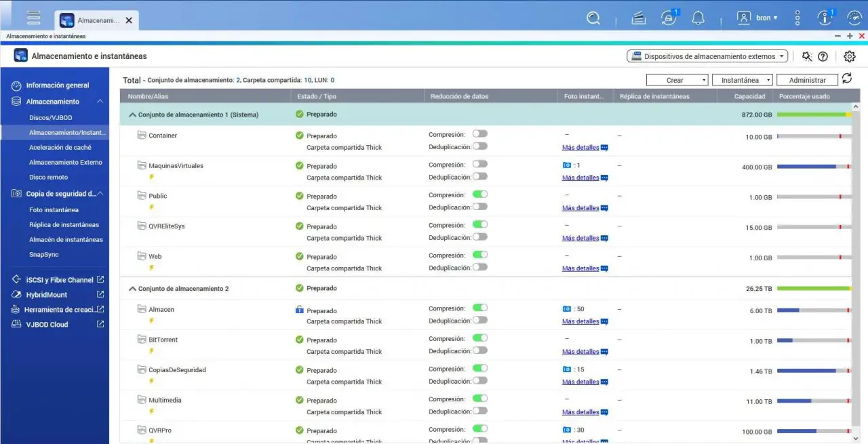Disable Compresión toggle for Public folder
This screenshot has height=444, width=868.
[x=479, y=195]
